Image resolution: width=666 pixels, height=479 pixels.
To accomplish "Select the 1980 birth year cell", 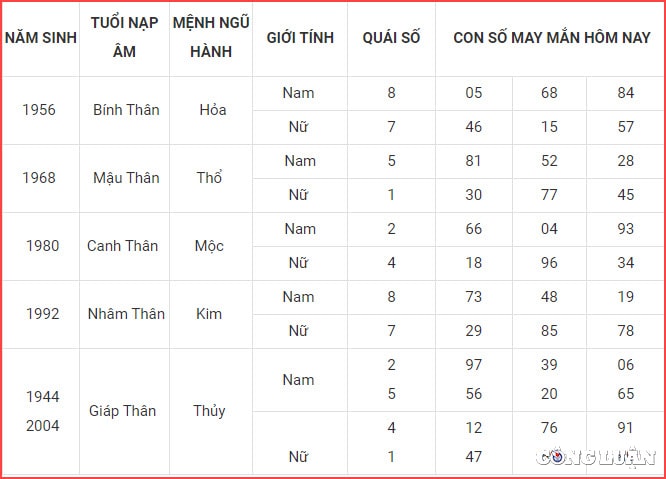I will [42, 246].
